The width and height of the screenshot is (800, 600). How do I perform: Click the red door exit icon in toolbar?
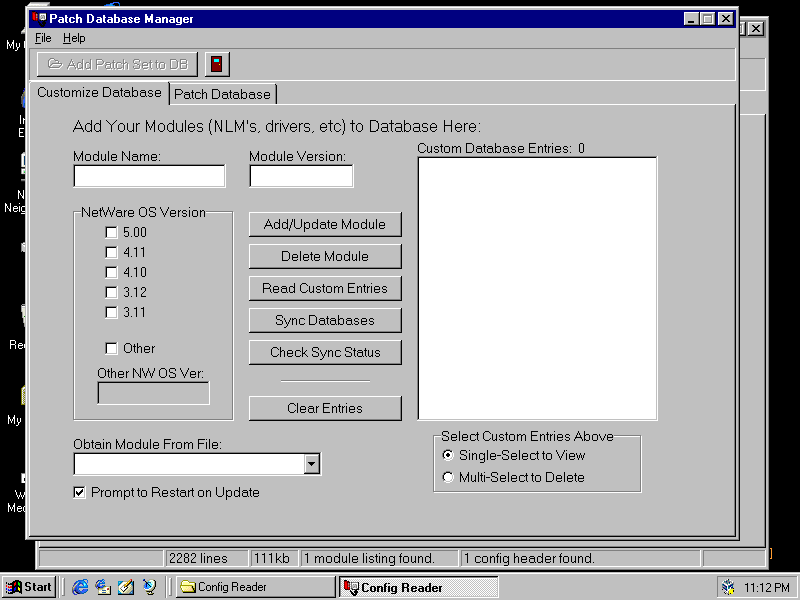[x=217, y=64]
